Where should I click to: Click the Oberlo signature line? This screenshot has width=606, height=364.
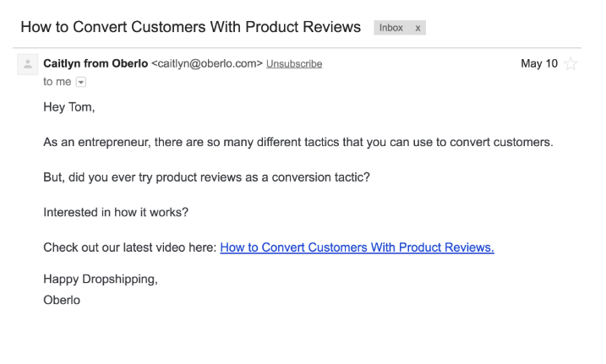point(62,300)
